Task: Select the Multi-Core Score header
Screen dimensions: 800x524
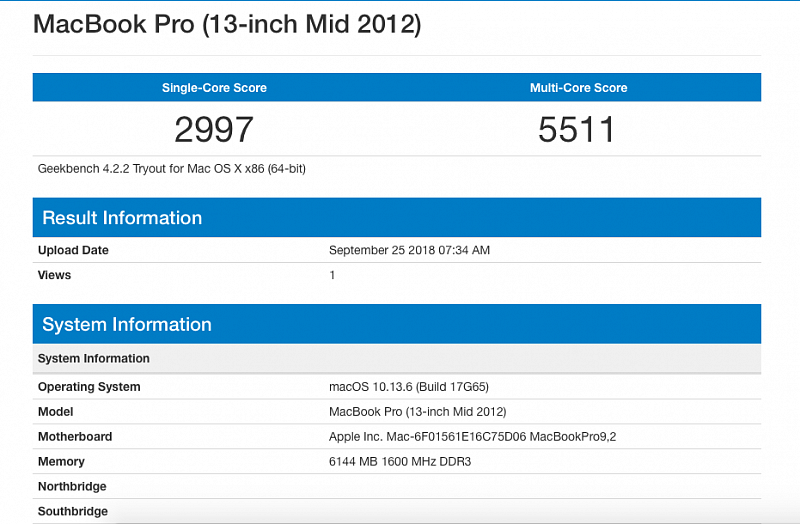Action: [x=578, y=88]
